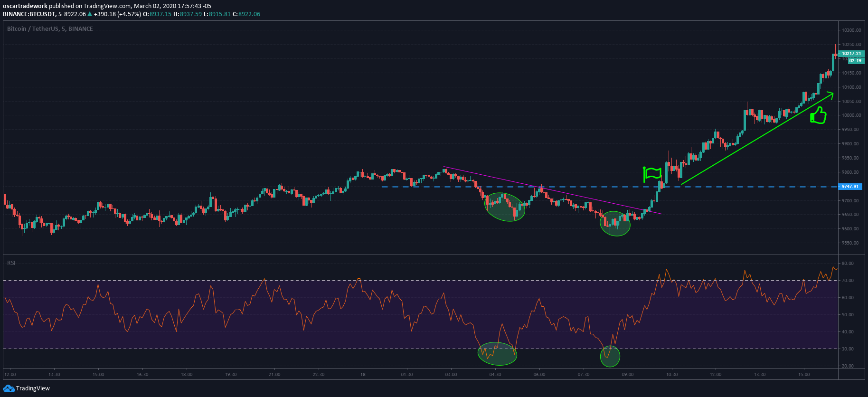The width and height of the screenshot is (868, 397).
Task: Click the green flag icon on chart
Action: click(x=652, y=174)
